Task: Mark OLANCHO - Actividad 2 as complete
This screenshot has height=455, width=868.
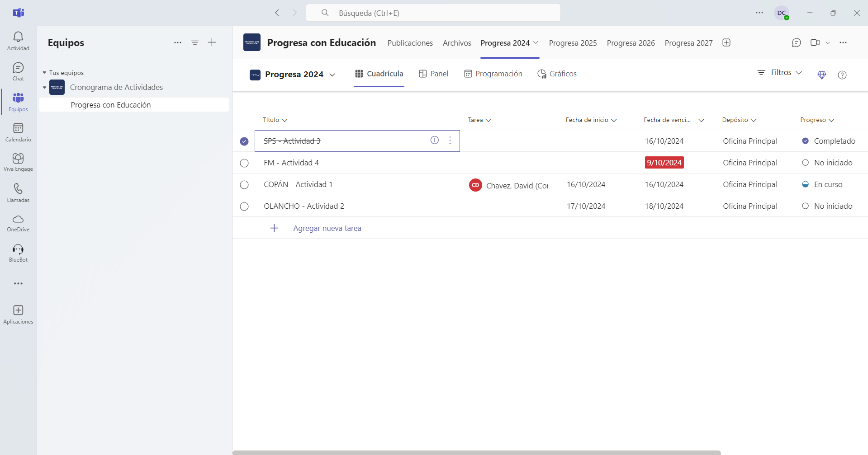Action: 244,206
